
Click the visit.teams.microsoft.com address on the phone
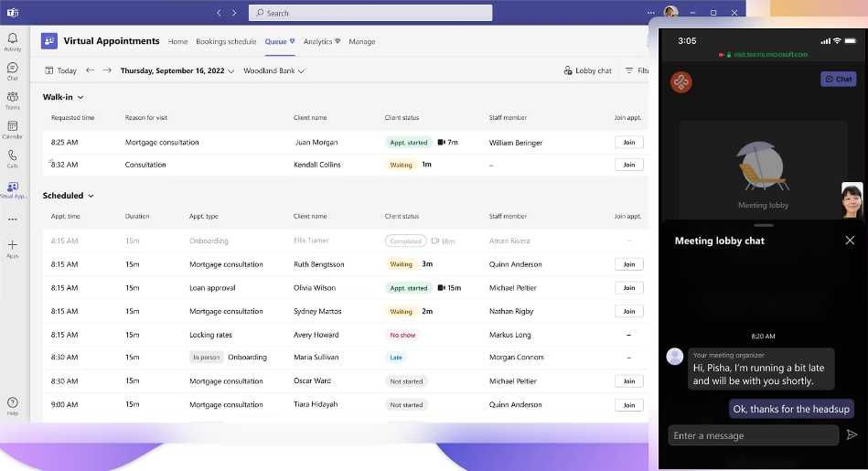tap(770, 54)
